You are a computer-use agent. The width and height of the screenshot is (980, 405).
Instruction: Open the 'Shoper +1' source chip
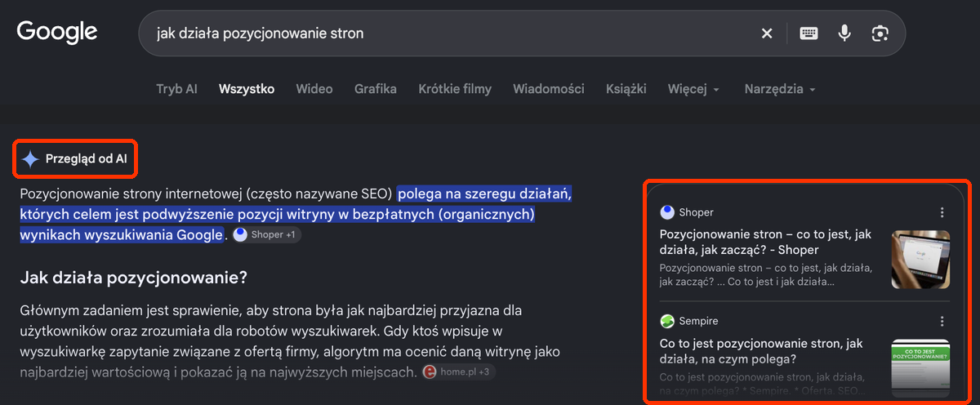266,235
